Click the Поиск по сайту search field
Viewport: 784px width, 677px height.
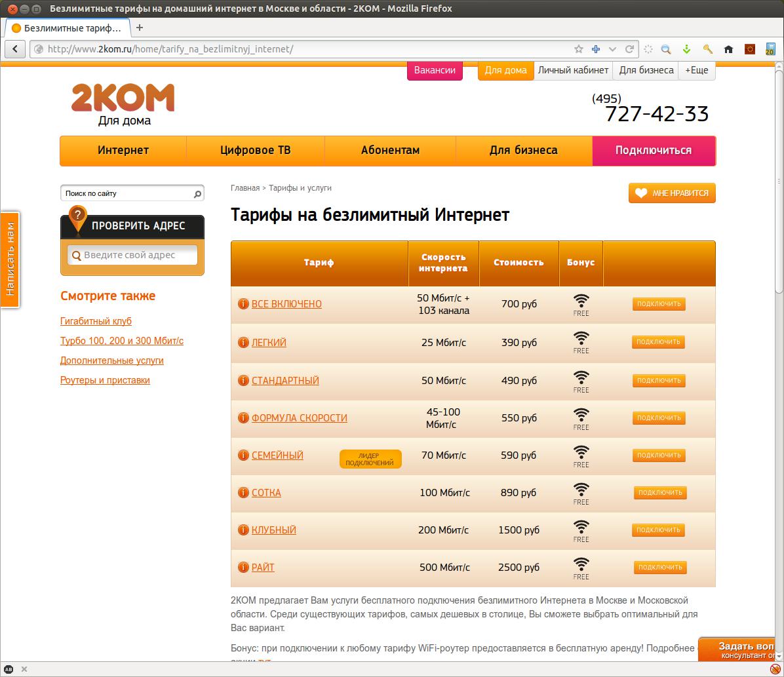point(127,193)
